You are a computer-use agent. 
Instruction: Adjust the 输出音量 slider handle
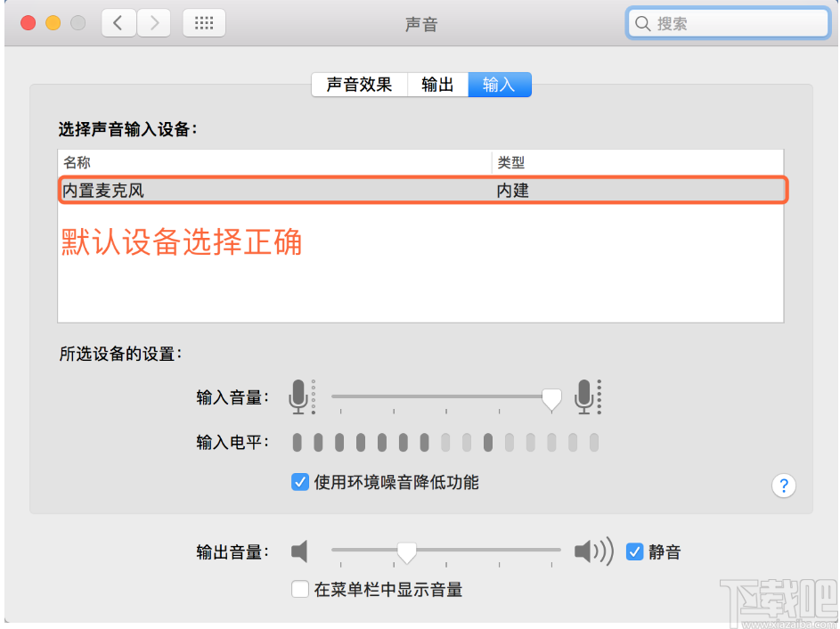point(406,553)
